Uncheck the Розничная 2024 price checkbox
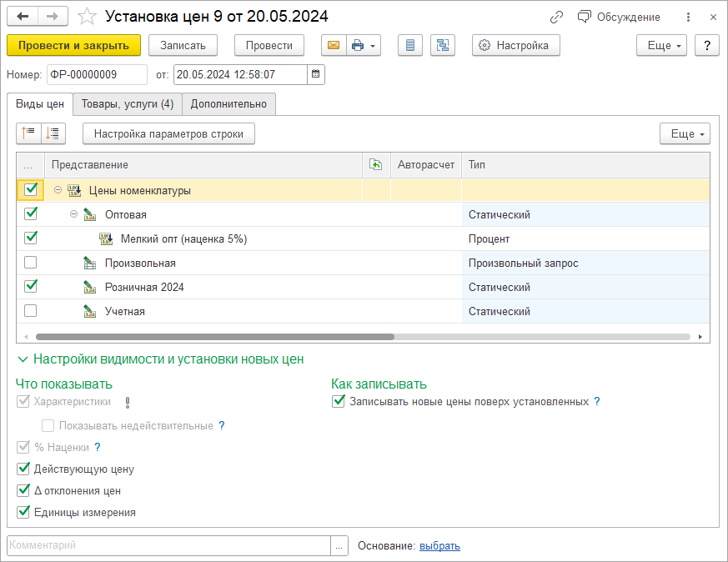Viewport: 728px width, 562px height. (x=31, y=286)
